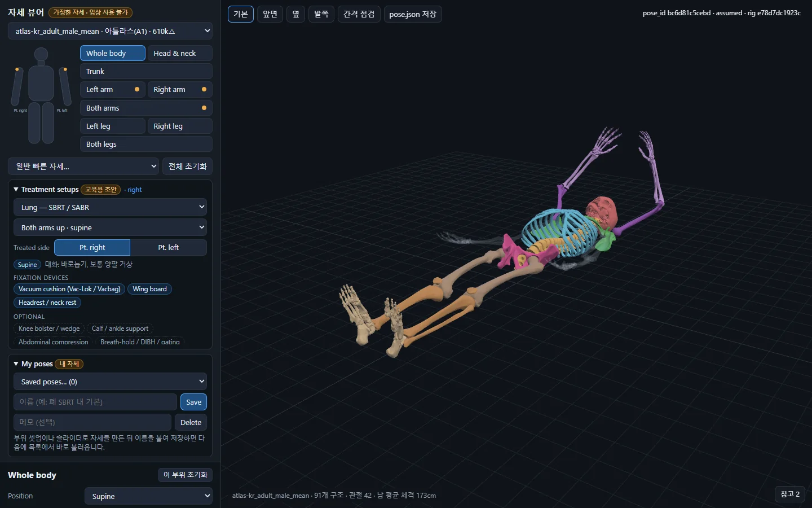Enable the optional Knee bolster / wedge

pyautogui.click(x=49, y=329)
